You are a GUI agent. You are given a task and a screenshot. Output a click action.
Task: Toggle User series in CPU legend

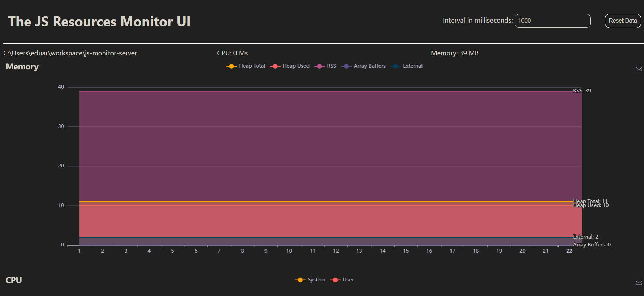pyautogui.click(x=342, y=280)
